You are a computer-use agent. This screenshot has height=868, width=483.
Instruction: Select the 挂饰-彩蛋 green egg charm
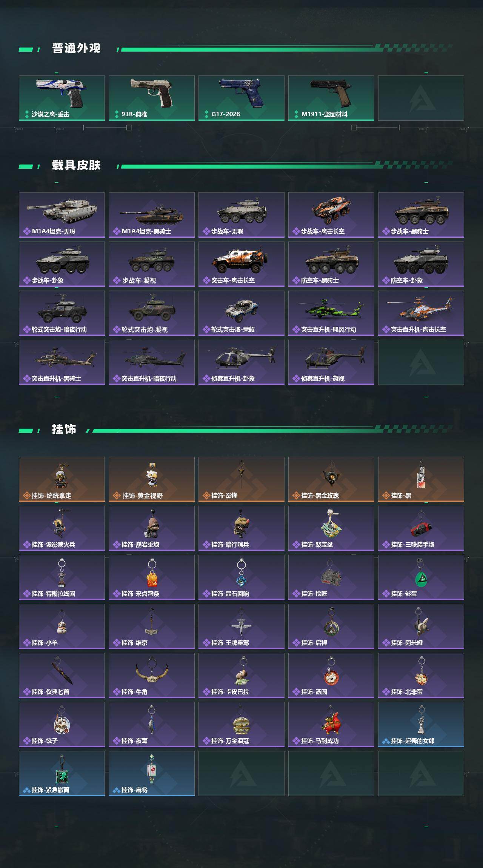(421, 577)
